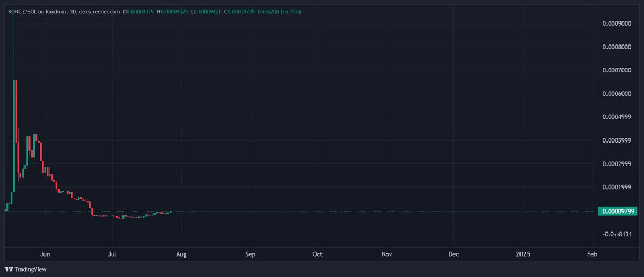This screenshot has width=644, height=277.
Task: Click the 0.0002999 price axis label
Action: click(x=617, y=164)
